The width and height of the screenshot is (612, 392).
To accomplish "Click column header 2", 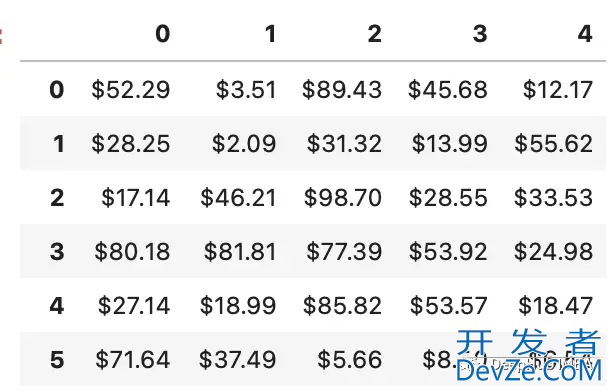I will (x=374, y=34).
